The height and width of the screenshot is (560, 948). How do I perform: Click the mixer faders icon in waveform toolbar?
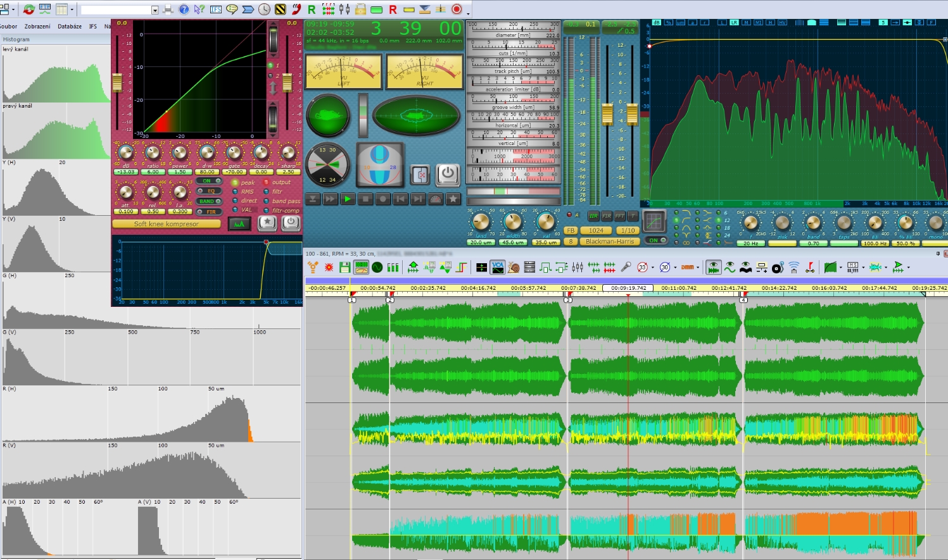click(578, 267)
